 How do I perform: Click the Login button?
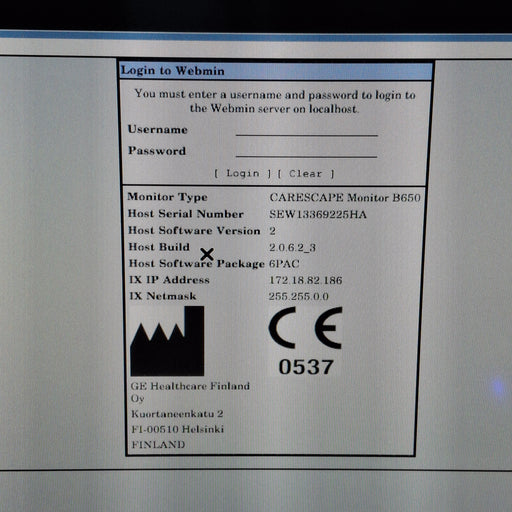(242, 173)
